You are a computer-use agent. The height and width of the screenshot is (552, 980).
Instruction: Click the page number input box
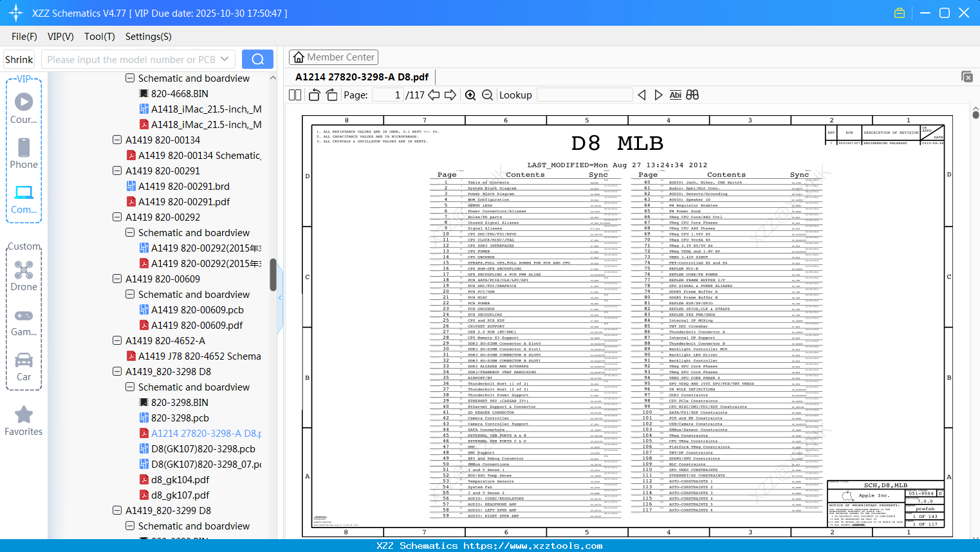[x=387, y=95]
